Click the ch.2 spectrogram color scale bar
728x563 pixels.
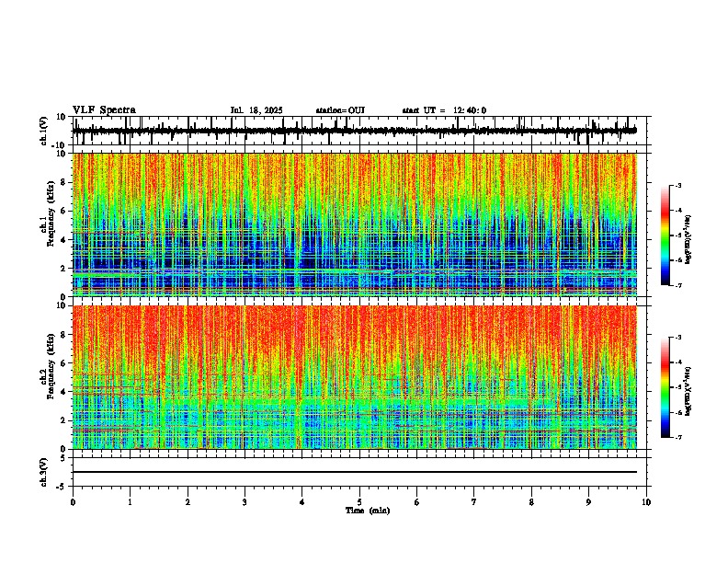(x=665, y=387)
